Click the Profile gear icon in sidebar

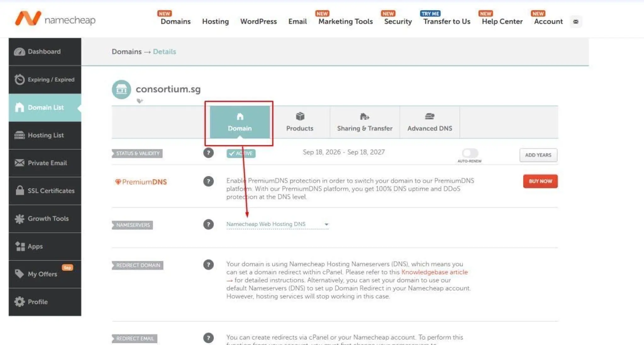pyautogui.click(x=19, y=302)
